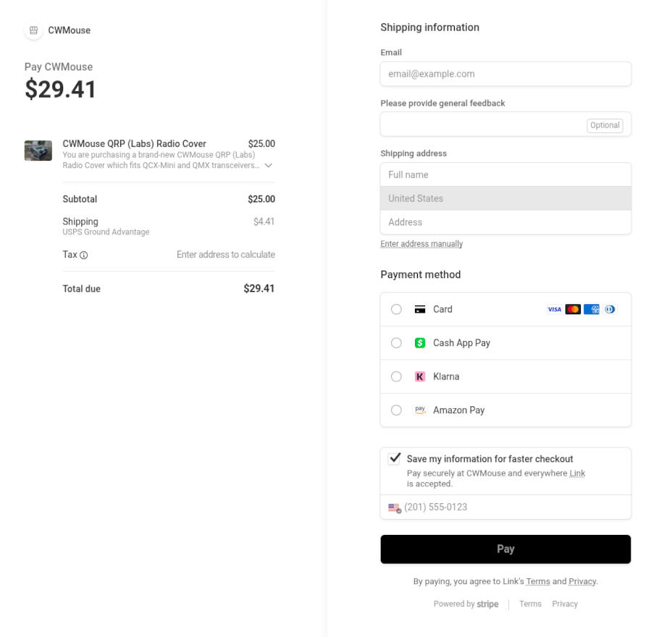Click the Stripe logo in the footer
This screenshot has height=637, width=672.
pyautogui.click(x=487, y=604)
